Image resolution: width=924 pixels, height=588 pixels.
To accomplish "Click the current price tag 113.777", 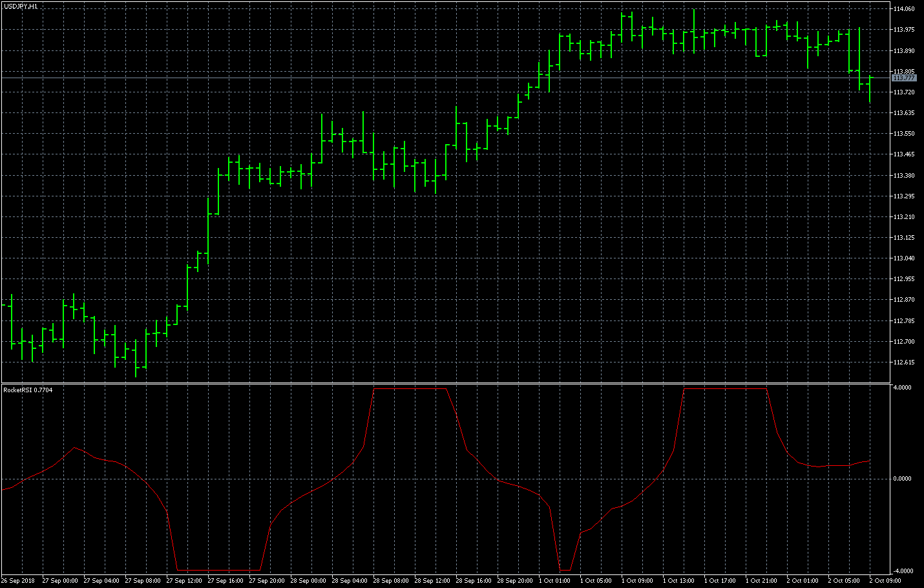I will point(904,78).
